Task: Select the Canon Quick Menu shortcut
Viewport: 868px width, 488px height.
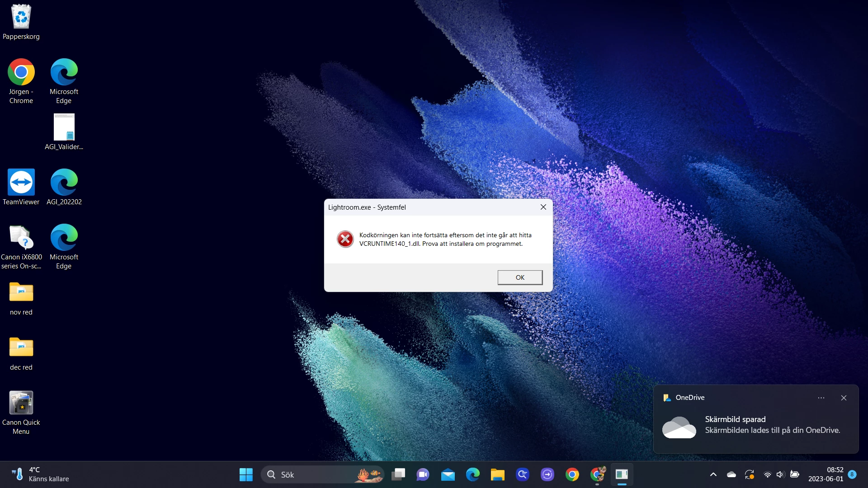Action: click(21, 403)
